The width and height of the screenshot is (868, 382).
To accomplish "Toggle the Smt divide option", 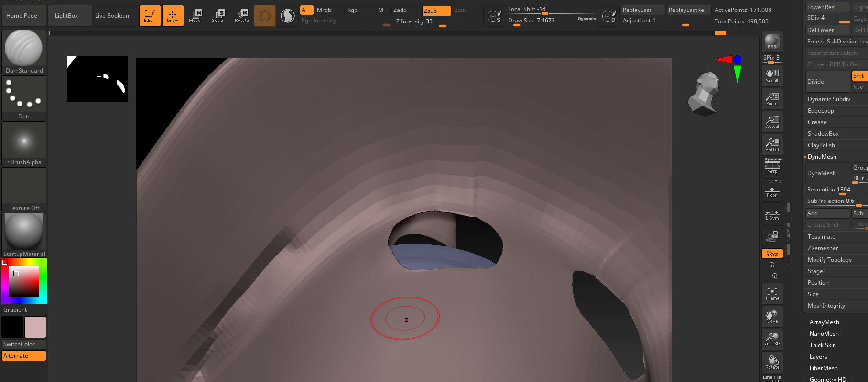I will click(x=859, y=76).
